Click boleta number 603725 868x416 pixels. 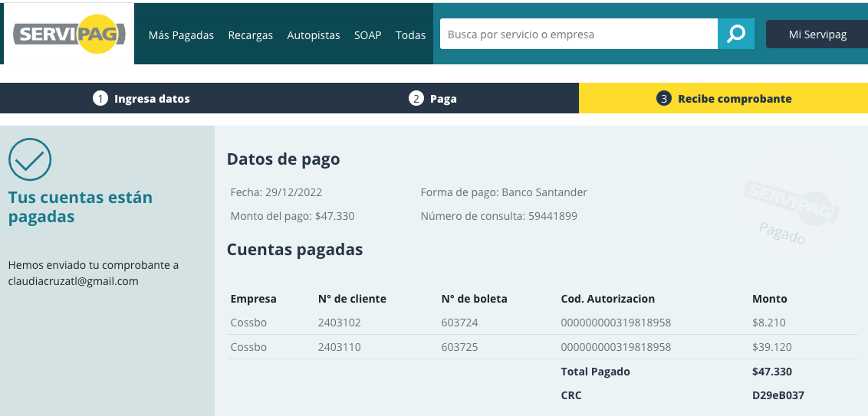coord(459,347)
